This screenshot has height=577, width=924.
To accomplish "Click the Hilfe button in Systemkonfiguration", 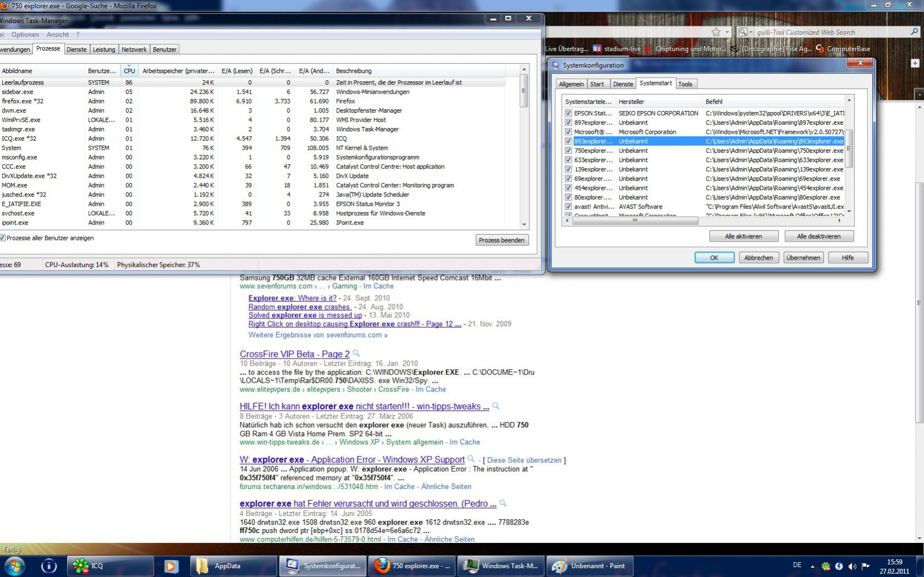I will [848, 258].
